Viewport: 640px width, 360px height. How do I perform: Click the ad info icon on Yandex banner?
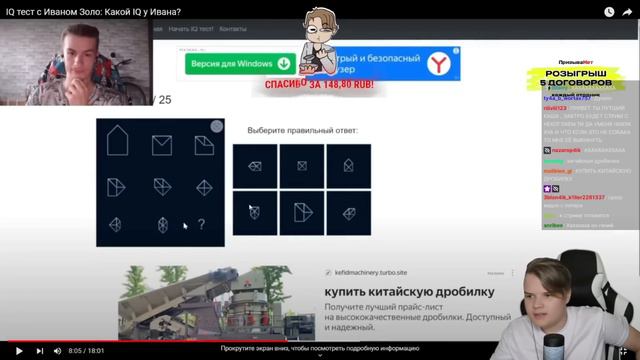point(456,51)
